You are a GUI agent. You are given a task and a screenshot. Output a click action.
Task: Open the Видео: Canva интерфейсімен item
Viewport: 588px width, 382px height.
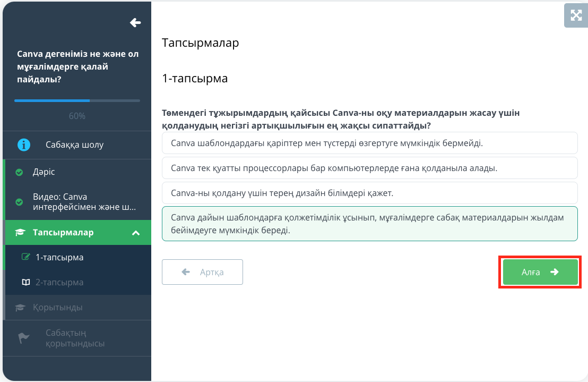click(x=77, y=202)
